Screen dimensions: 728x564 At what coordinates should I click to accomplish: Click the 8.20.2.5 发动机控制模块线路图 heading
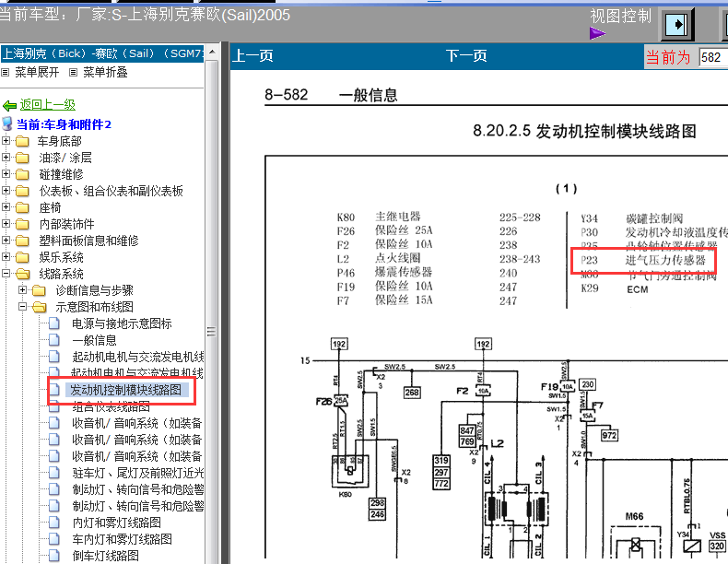pyautogui.click(x=584, y=132)
